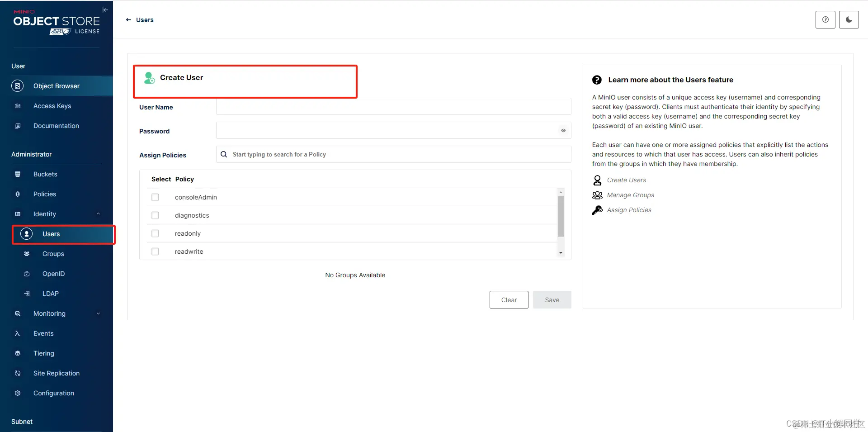Click the Object Browser icon

tap(18, 86)
